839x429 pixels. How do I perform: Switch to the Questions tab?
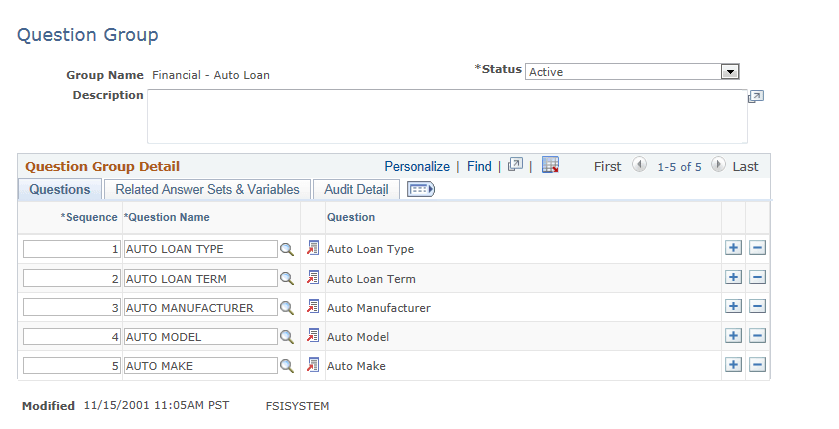tap(60, 189)
